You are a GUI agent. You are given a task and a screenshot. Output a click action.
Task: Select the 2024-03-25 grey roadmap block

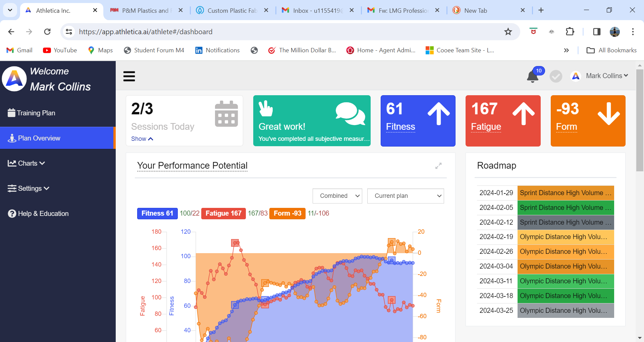point(566,310)
